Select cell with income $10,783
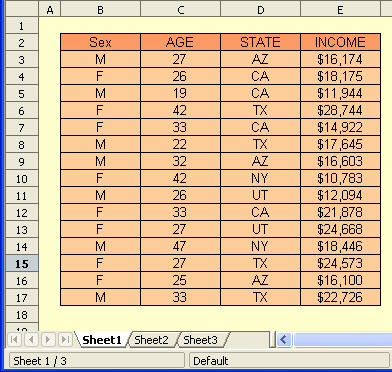 tap(340, 178)
